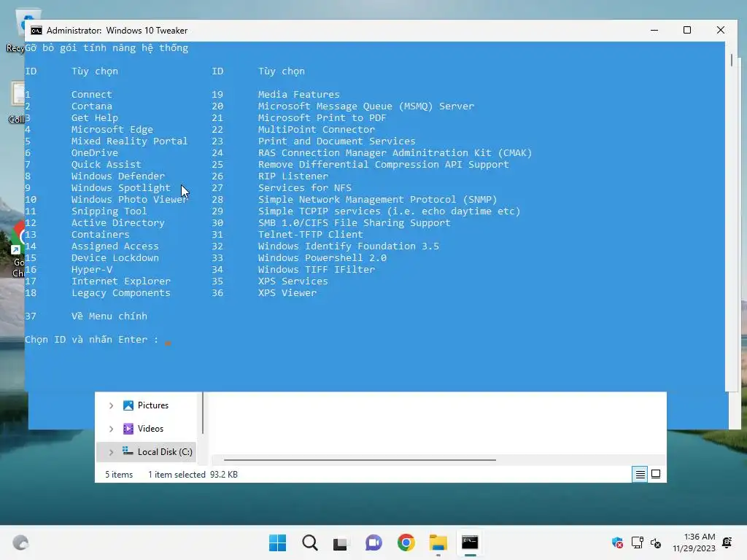Click the 'RIP Listener' option text
Screen dimensions: 747x560
[x=293, y=176]
